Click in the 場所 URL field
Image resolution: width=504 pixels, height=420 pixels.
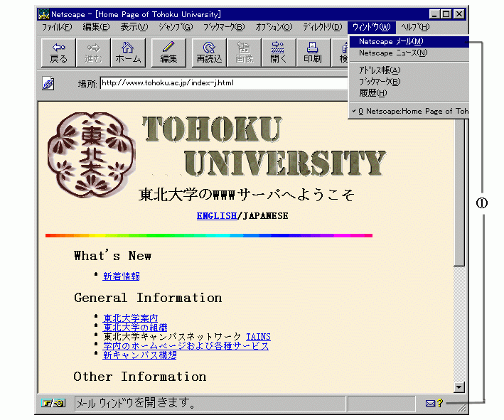224,83
